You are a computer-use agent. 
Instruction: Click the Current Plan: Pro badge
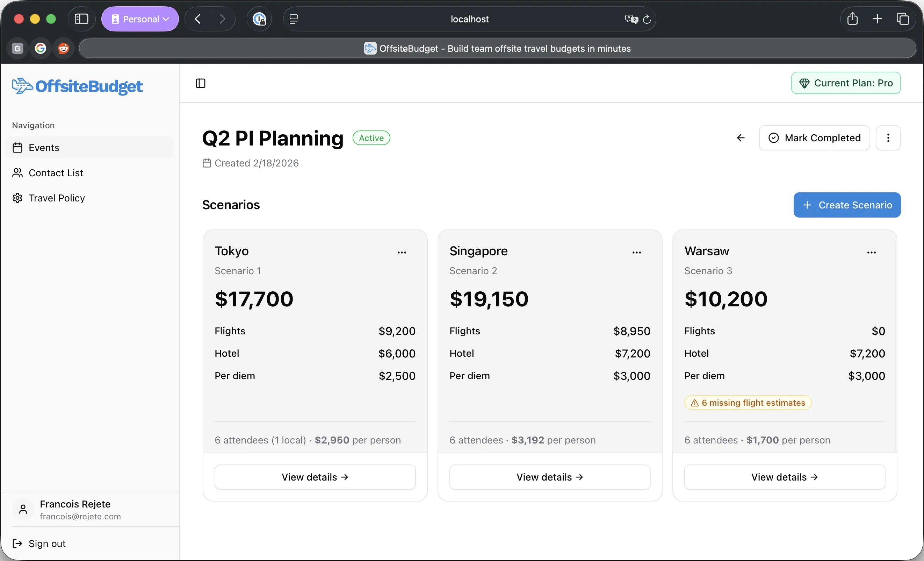click(x=846, y=83)
